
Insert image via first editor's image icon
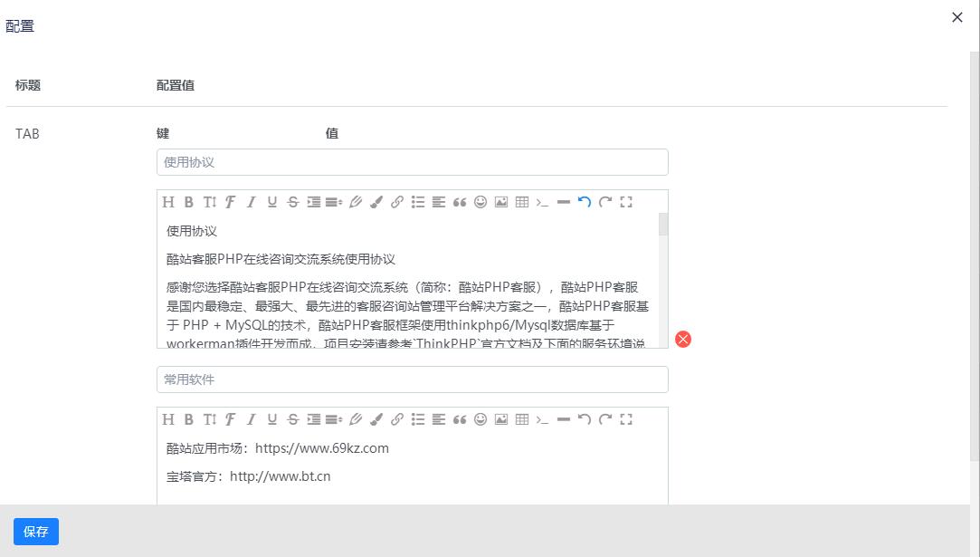[501, 202]
